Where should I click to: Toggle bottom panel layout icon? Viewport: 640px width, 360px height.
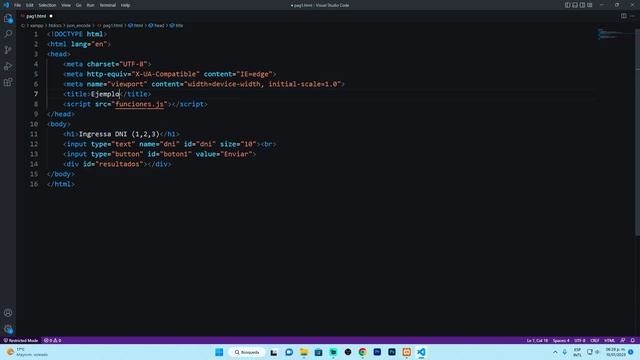[575, 5]
